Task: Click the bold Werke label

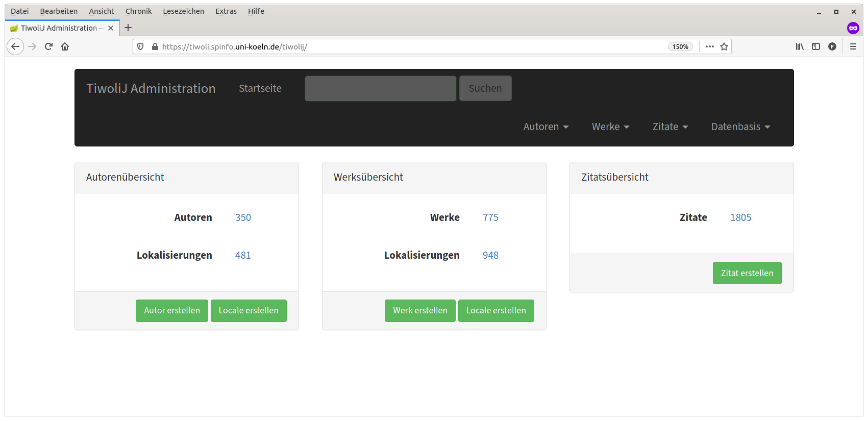Action: tap(444, 217)
